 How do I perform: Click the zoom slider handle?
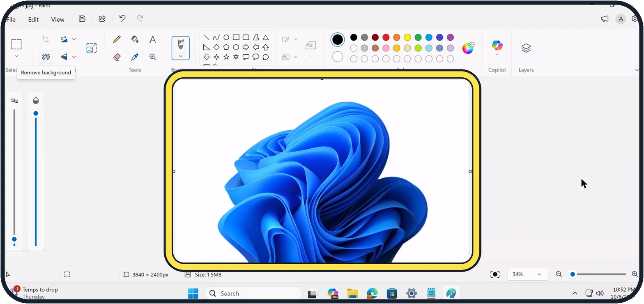coord(573,274)
